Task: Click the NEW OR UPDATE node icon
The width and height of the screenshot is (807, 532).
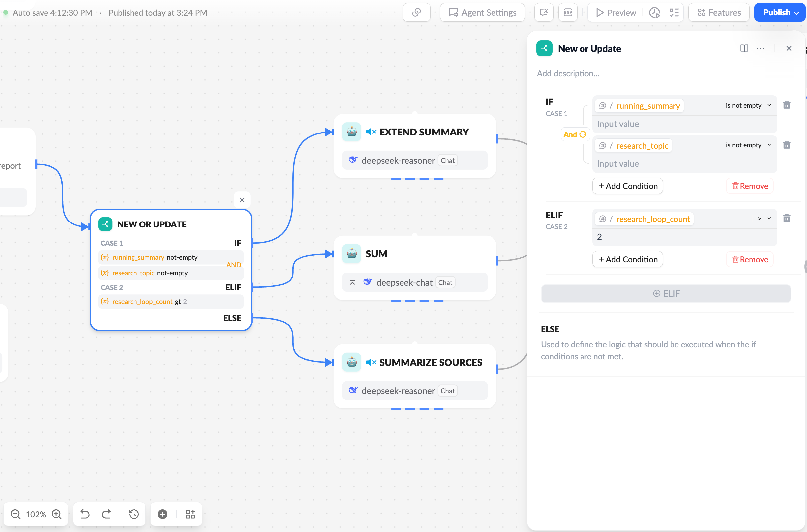Action: 106,224
